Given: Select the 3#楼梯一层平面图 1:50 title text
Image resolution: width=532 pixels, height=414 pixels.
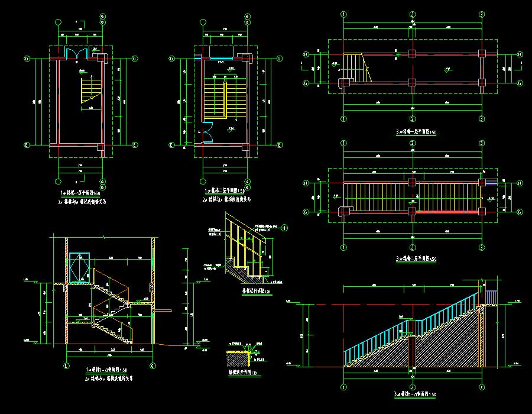Looking at the screenshot, I should (x=416, y=132).
